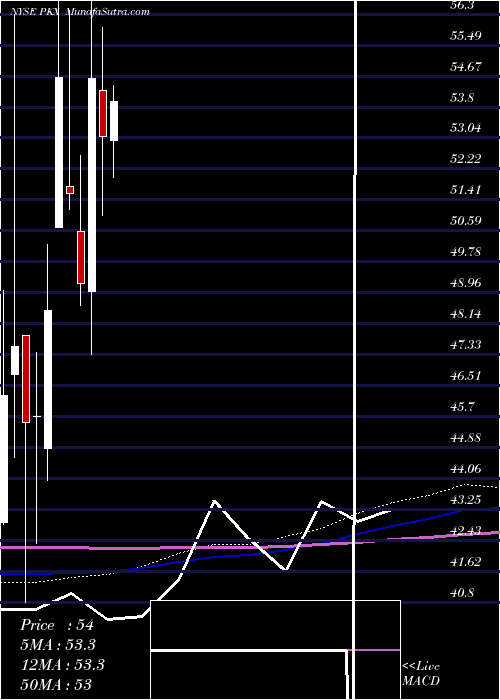Viewport: 500px width, 700px height.
Task: Click the 42.43 price axis label
Action: pyautogui.click(x=466, y=530)
